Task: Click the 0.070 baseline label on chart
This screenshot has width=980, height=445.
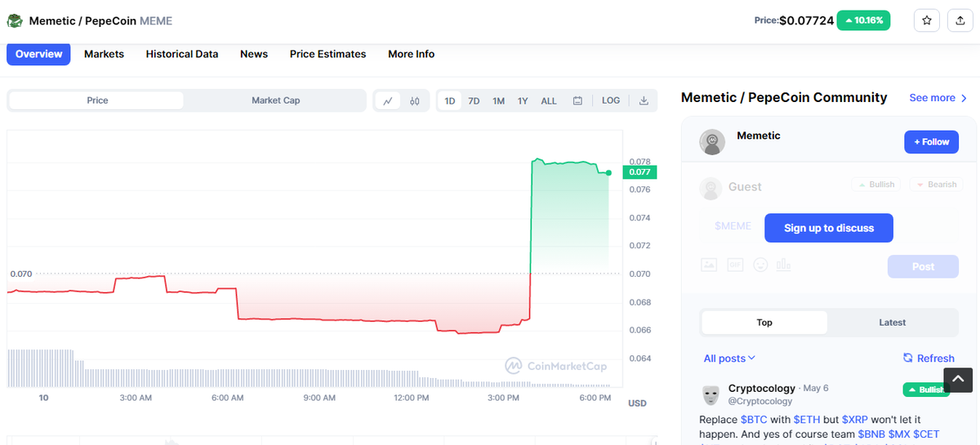Action: [21, 274]
